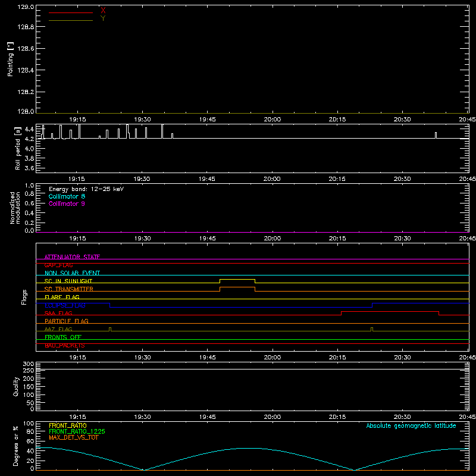Select the red X legend line sample
Image resolution: width=476 pixels, height=476 pixels.
71,12
